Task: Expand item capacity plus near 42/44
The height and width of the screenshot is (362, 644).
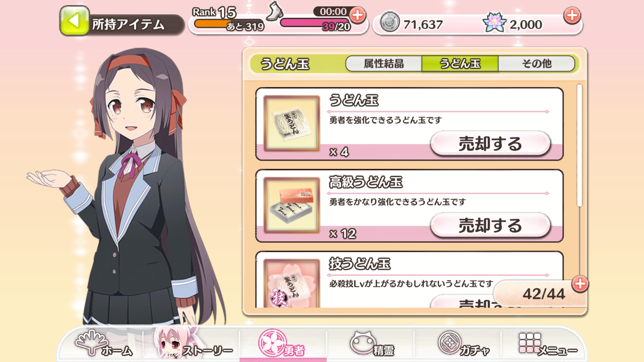Action: (x=580, y=284)
